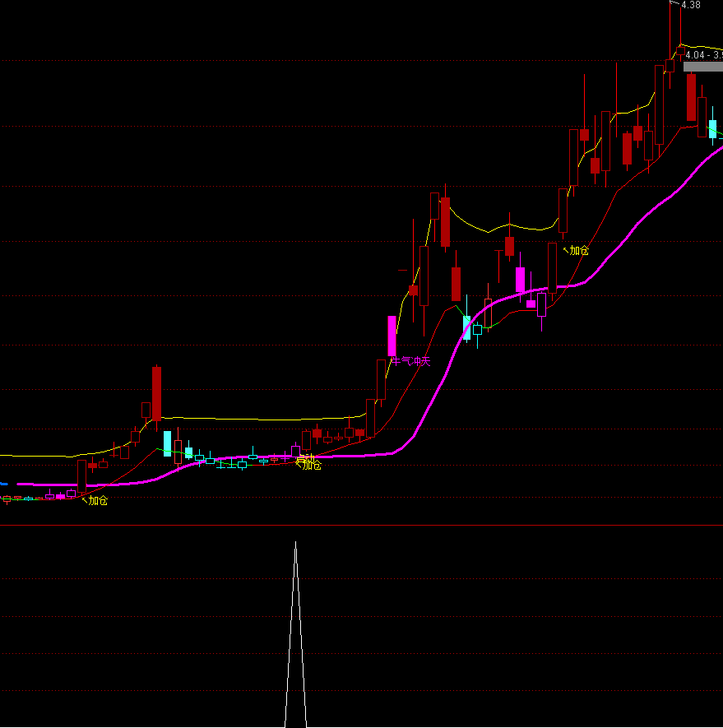Click the small blue dash at left edge
Viewport: 723px width, 728px height.
pos(4,484)
